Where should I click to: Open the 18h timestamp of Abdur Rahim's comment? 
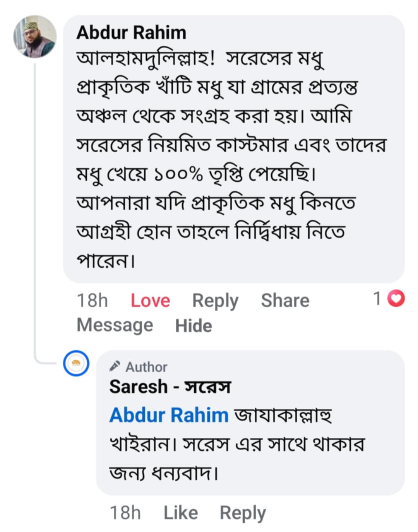pyautogui.click(x=92, y=301)
